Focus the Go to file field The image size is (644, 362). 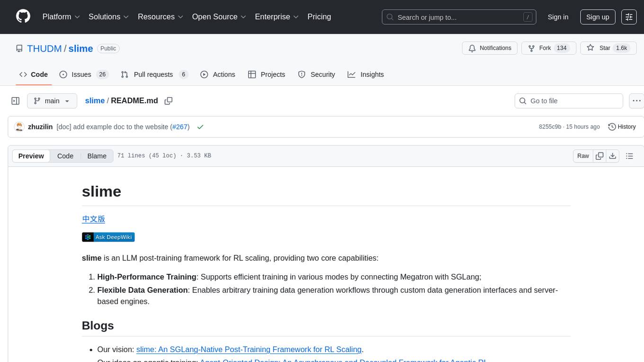(x=569, y=101)
